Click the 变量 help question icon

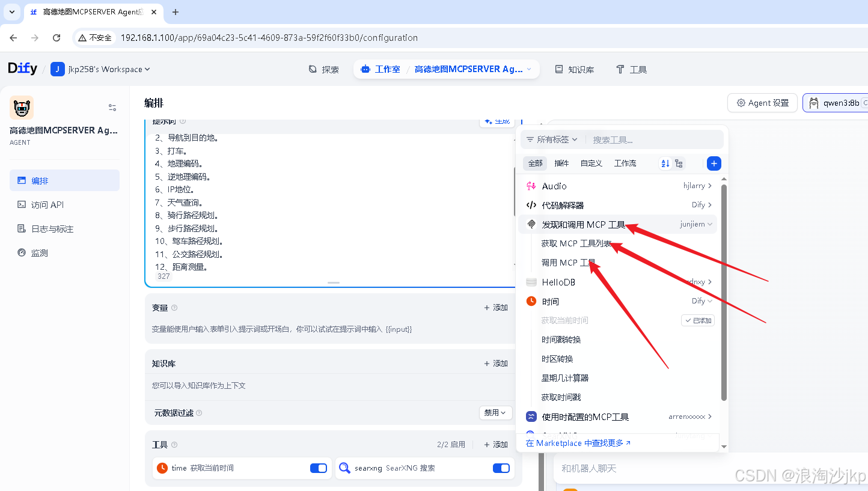[x=174, y=308]
